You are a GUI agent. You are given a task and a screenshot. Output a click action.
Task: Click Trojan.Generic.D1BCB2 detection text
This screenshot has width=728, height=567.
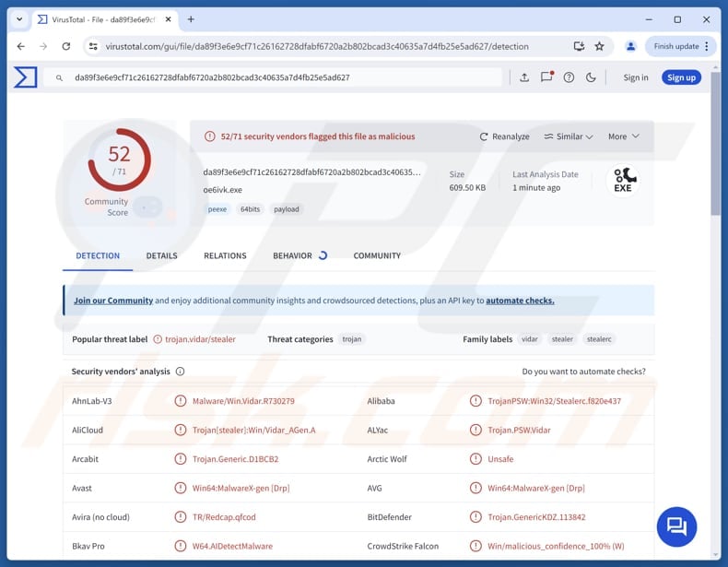[235, 459]
